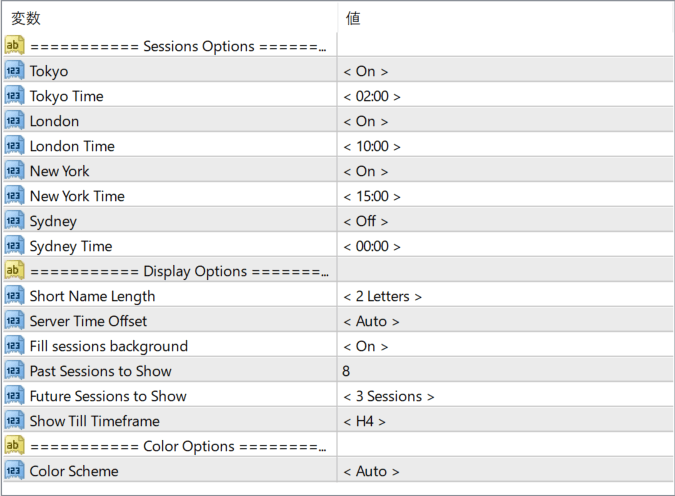Click the icon next to London Time
Viewport: 675px width, 496px height.
click(14, 146)
